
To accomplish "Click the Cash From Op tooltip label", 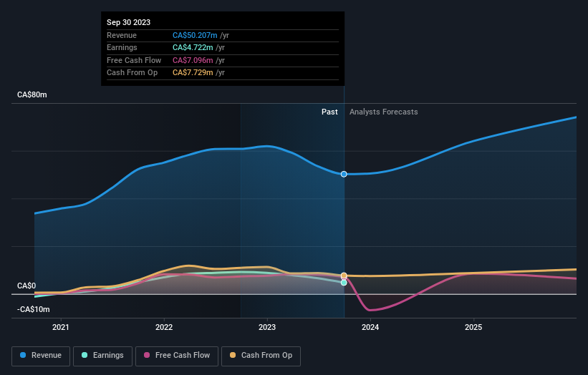I will (x=132, y=73).
